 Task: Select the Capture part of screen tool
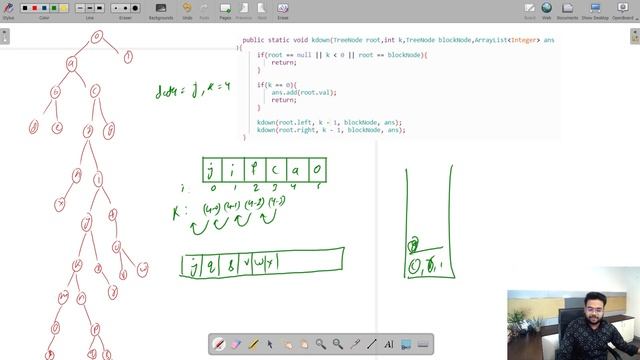click(406, 344)
